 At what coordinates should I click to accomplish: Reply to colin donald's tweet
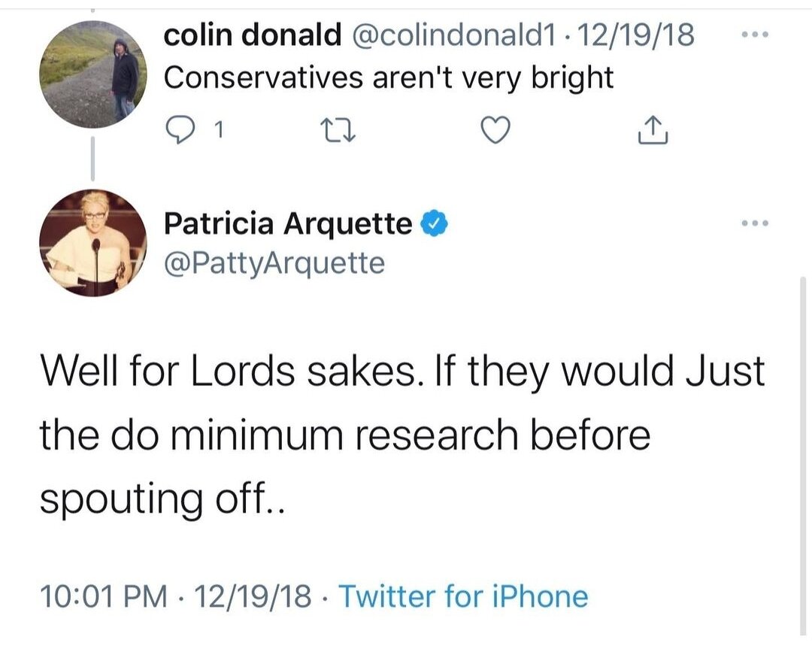click(x=177, y=132)
